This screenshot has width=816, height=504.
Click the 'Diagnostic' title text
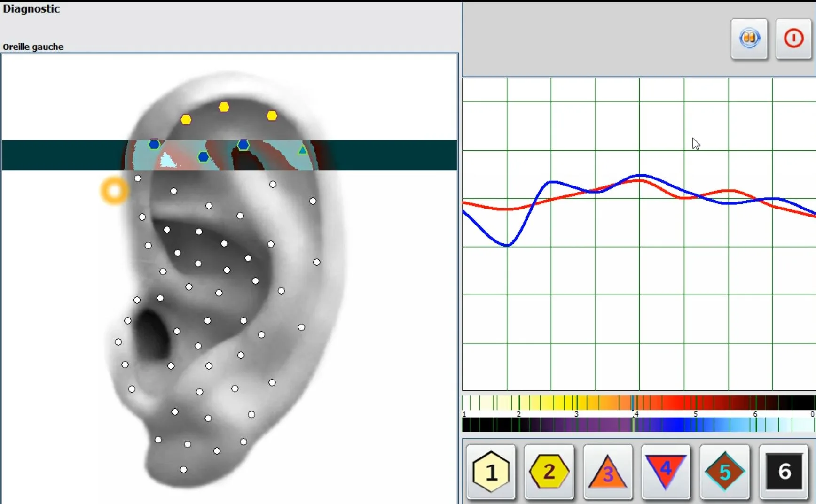click(x=31, y=9)
